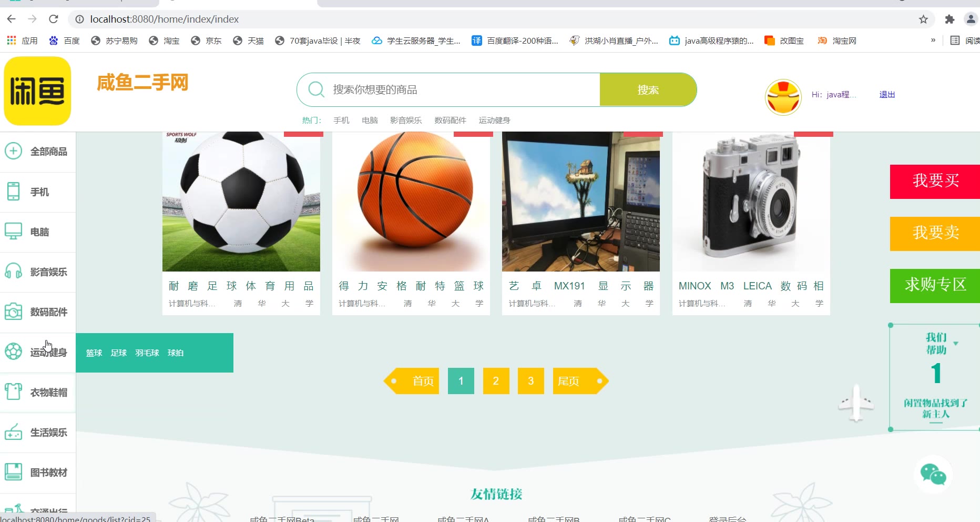The image size is (980, 522).
Task: Go forward in browser history
Action: (33, 19)
